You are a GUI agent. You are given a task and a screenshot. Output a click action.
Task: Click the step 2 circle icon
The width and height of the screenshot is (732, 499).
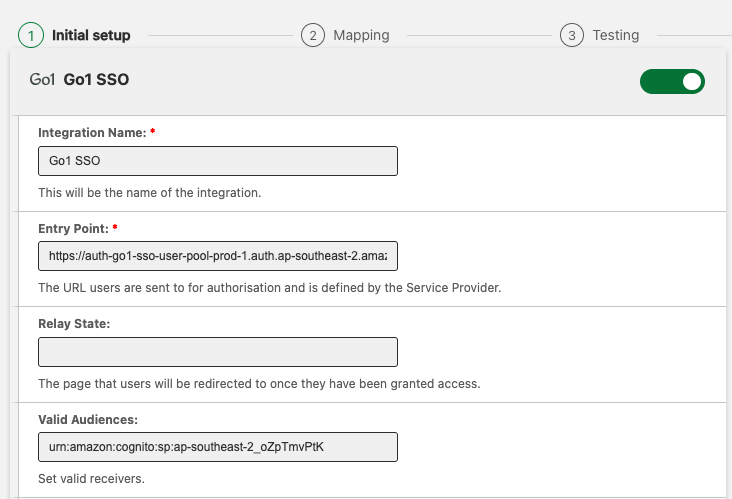(x=313, y=35)
